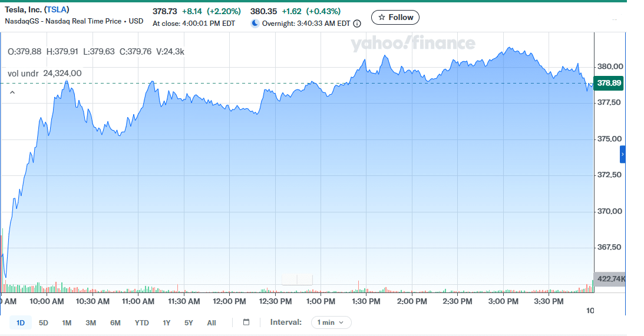Click the +1.62 (+0.43%) overnight change

(x=311, y=12)
